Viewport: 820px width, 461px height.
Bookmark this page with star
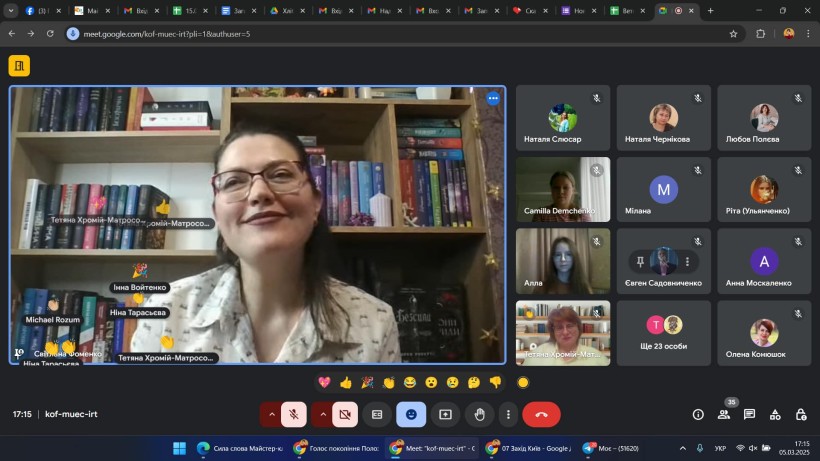(733, 33)
